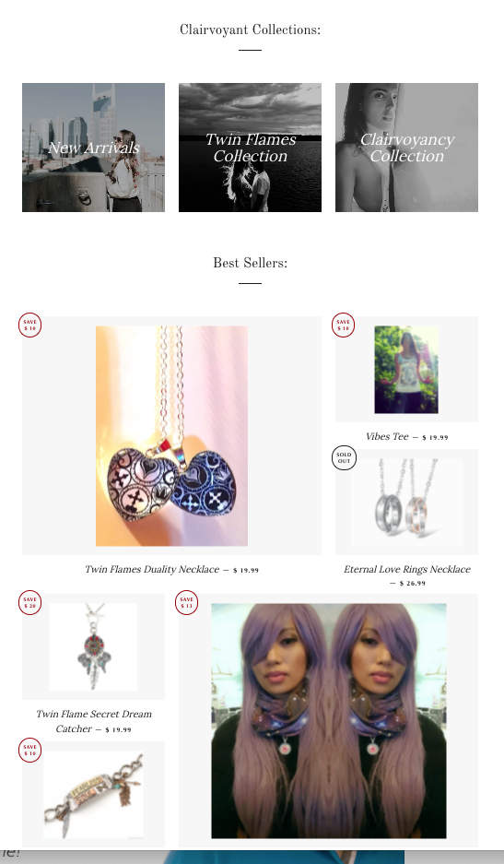Open the Clairvoyancy Collection tile
This screenshot has width=504, height=864.
pos(406,148)
